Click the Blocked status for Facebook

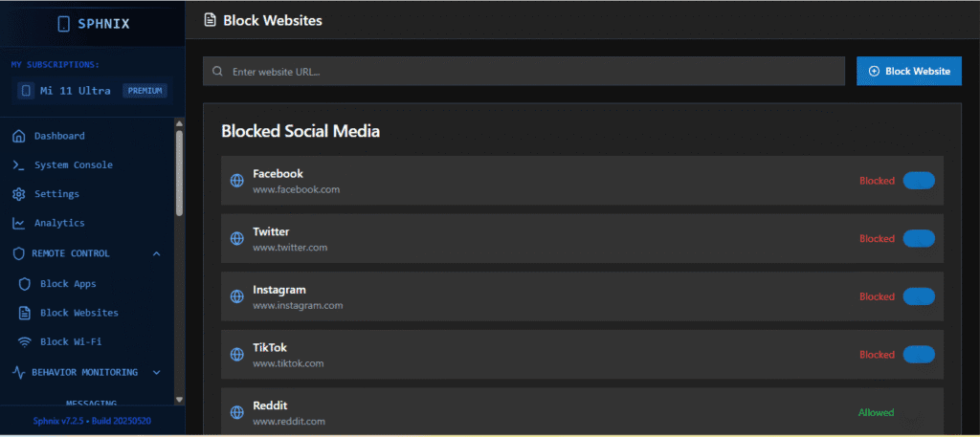[x=877, y=181]
